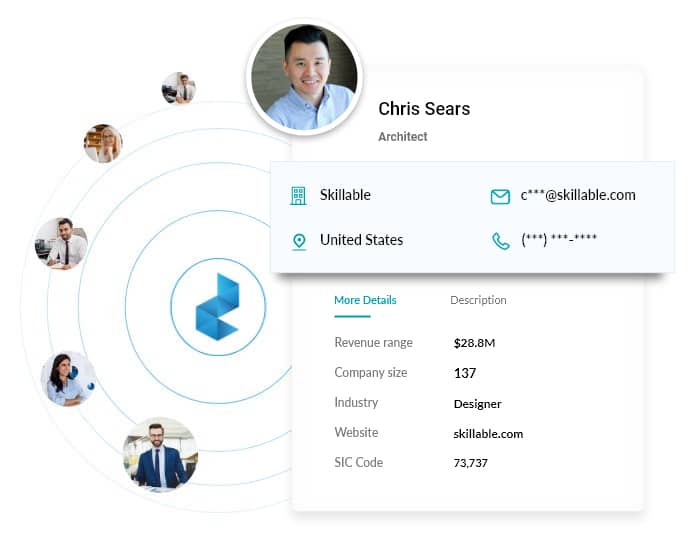Click the masked email c***@skillable.com

point(578,195)
